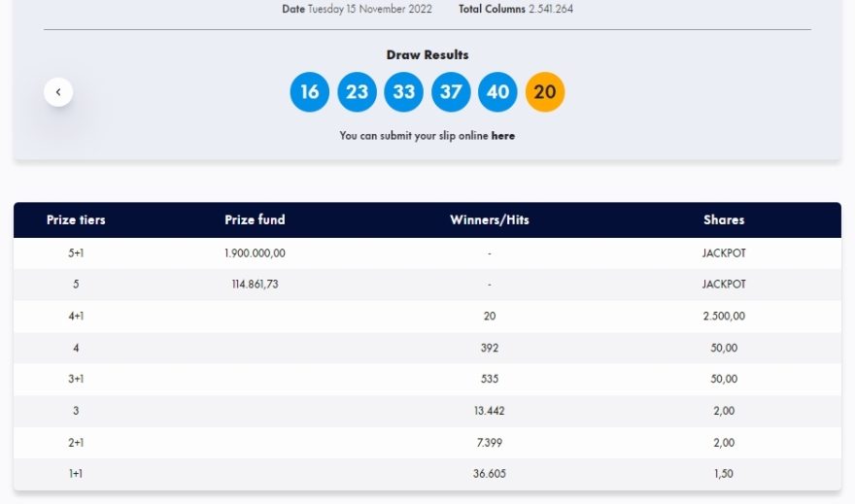Image resolution: width=855 pixels, height=504 pixels.
Task: Click the Shares column header
Action: [724, 220]
